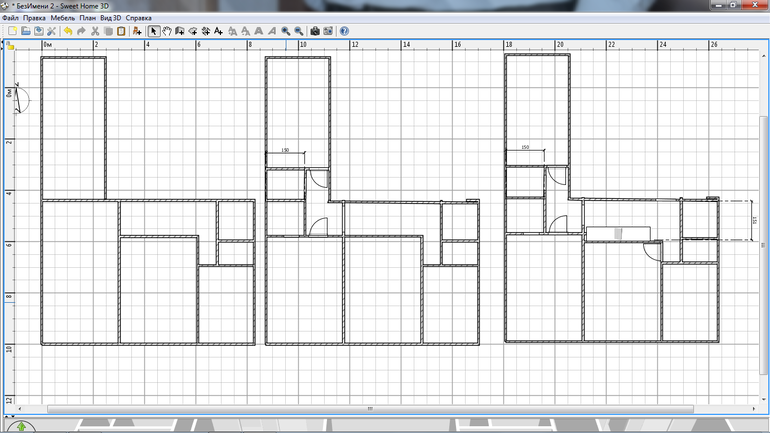Open Preferences with the tools icon

coord(51,31)
